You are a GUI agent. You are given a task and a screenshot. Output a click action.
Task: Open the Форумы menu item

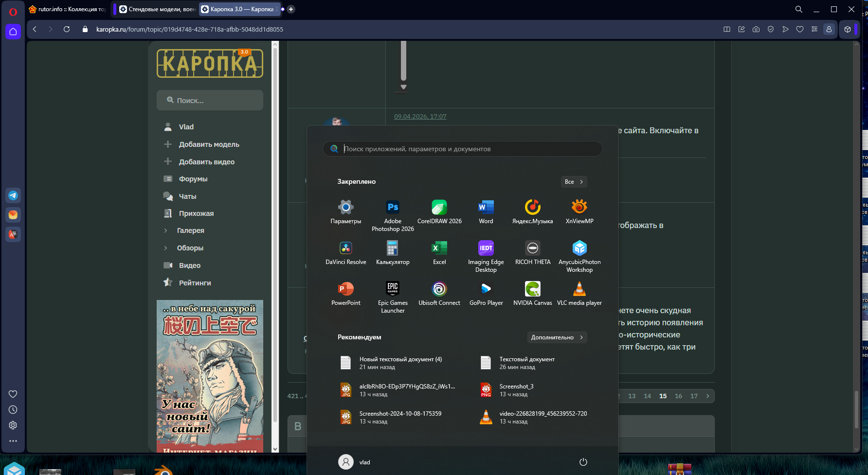193,179
